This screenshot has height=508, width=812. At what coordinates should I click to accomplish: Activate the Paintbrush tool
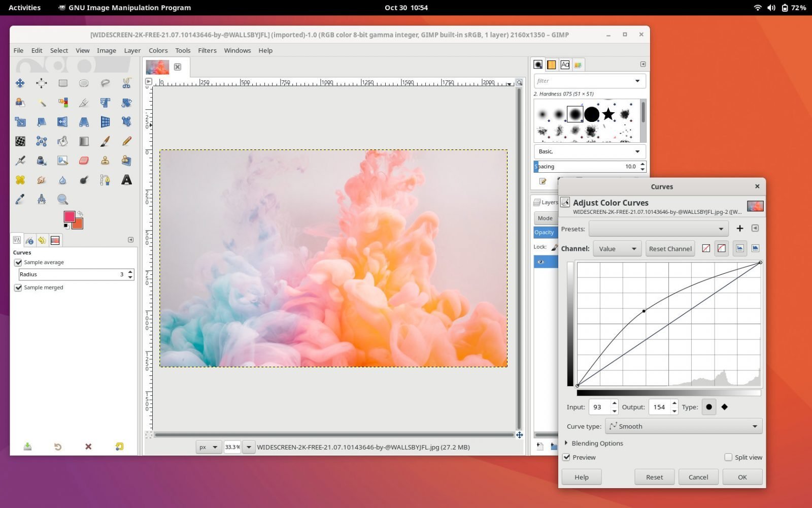105,141
